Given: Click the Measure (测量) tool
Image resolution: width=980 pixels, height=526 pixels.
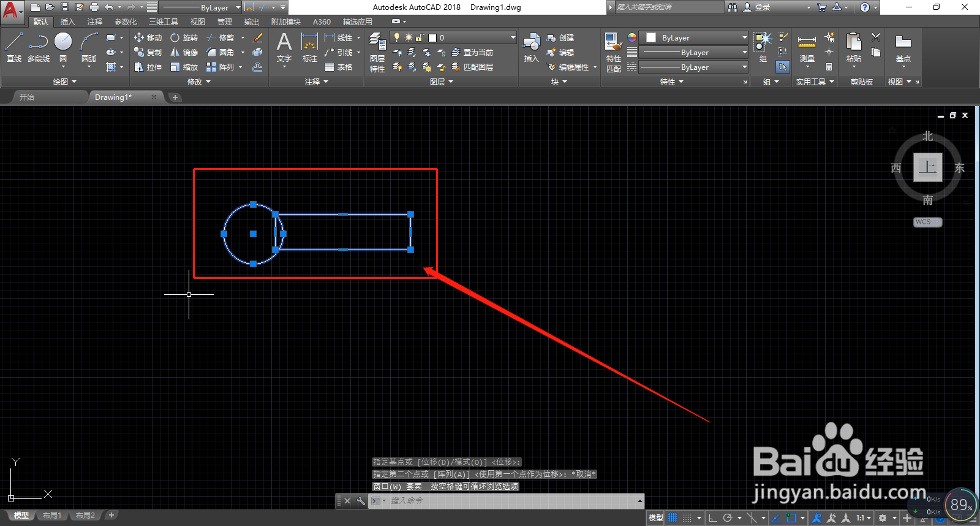Looking at the screenshot, I should point(807,48).
